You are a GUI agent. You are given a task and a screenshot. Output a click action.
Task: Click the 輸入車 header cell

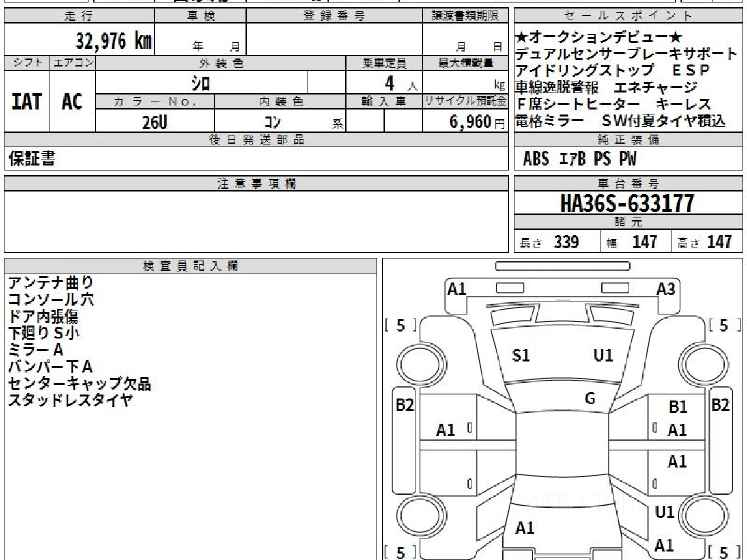(x=384, y=101)
